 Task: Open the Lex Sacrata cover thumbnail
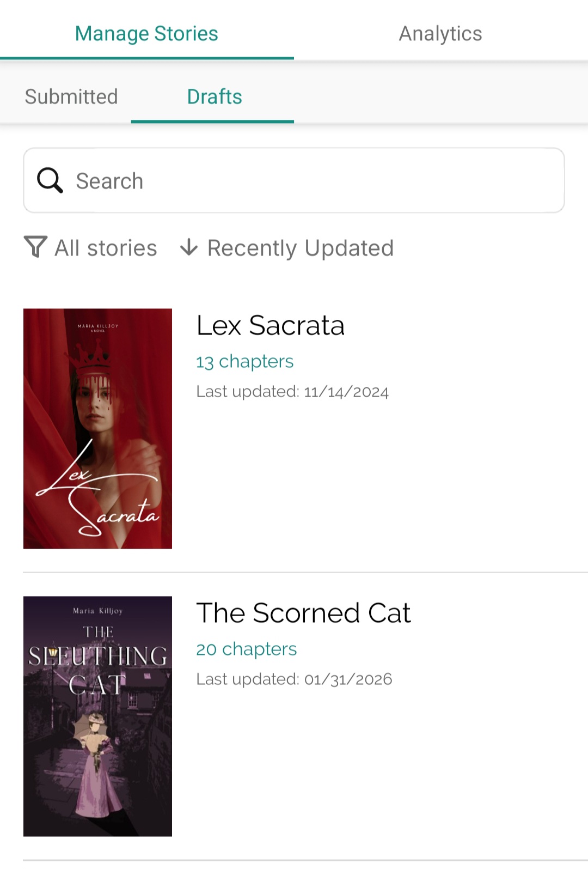97,428
